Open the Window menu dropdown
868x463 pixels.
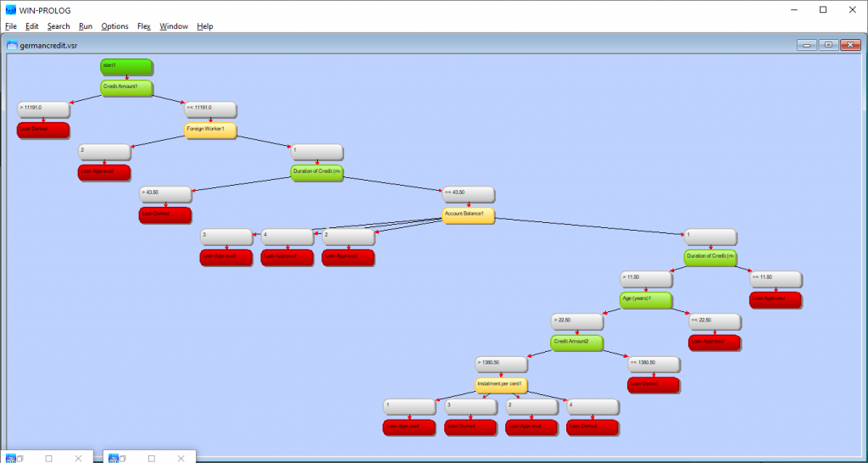coord(174,26)
